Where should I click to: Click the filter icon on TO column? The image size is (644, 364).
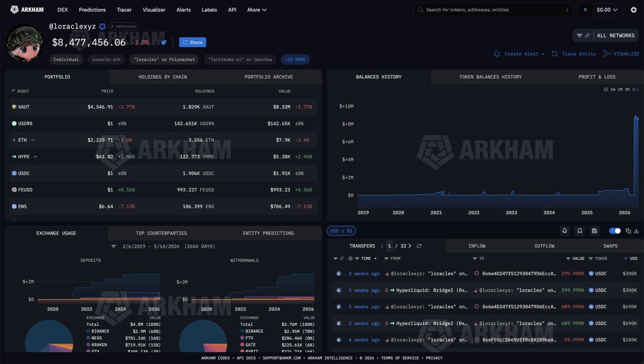475,259
